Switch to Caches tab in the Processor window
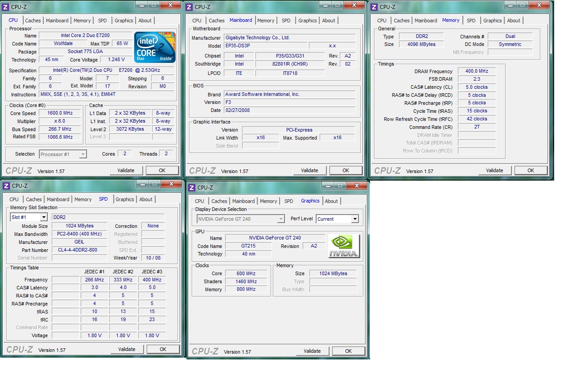 33,21
